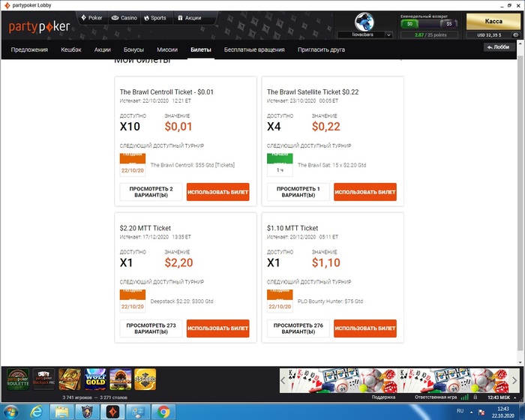Open File Explorer from taskbar

pos(62,412)
